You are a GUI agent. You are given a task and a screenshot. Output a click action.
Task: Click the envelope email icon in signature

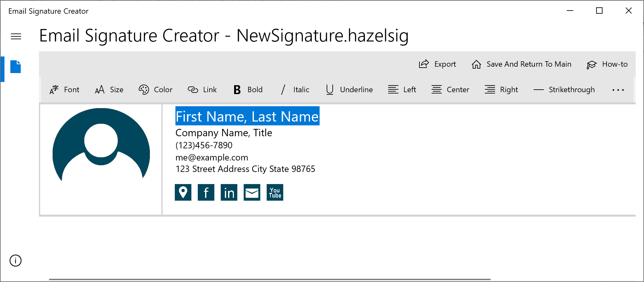click(x=252, y=192)
